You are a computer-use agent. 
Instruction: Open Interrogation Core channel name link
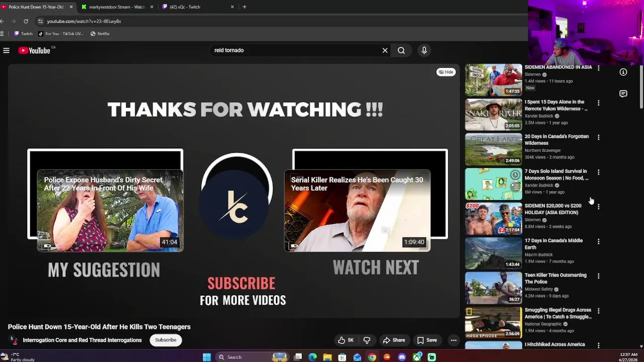pos(82,340)
